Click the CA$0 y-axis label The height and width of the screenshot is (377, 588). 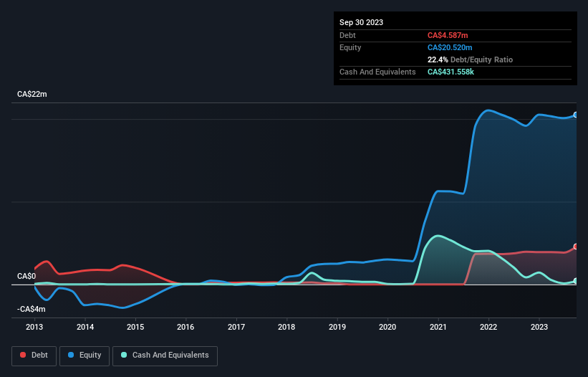pos(26,277)
